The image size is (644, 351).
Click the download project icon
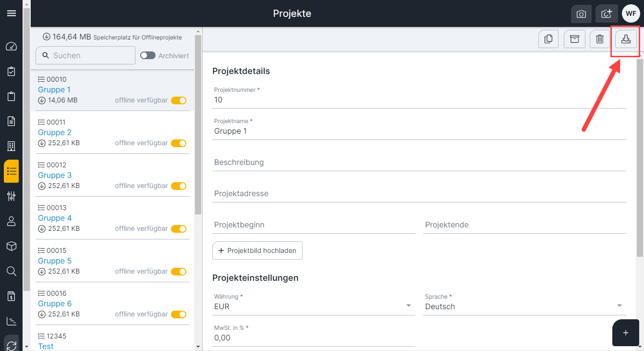626,39
